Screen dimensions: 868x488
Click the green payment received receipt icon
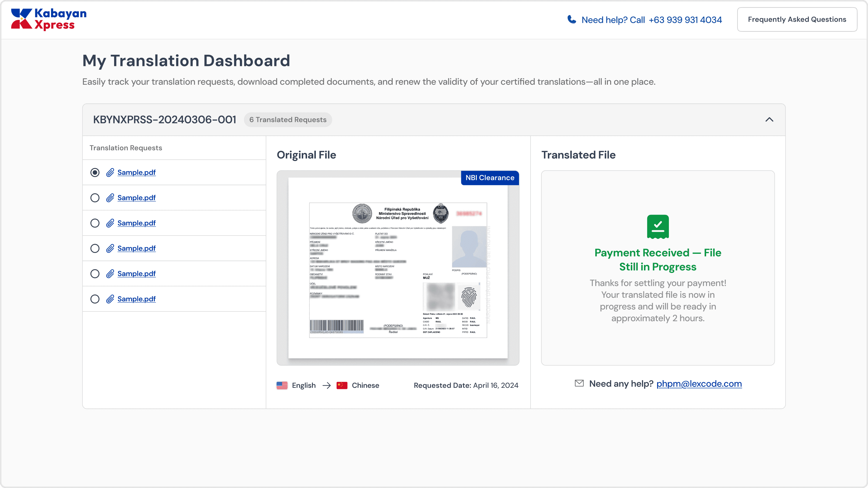[657, 226]
